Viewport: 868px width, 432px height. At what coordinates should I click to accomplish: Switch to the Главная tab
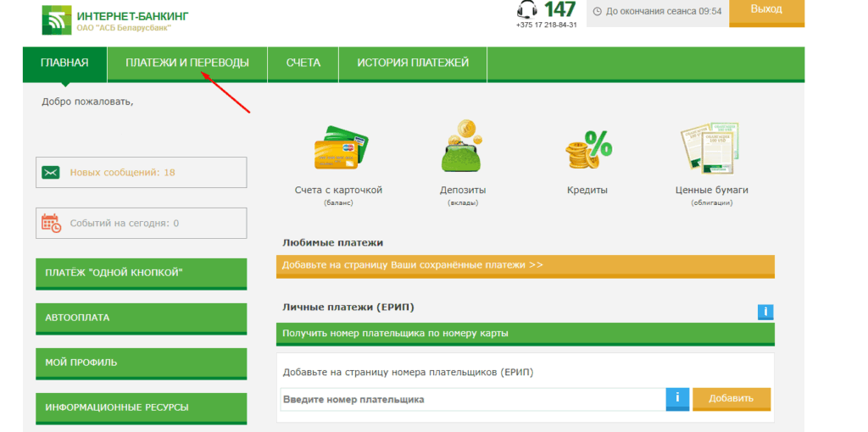pos(64,63)
